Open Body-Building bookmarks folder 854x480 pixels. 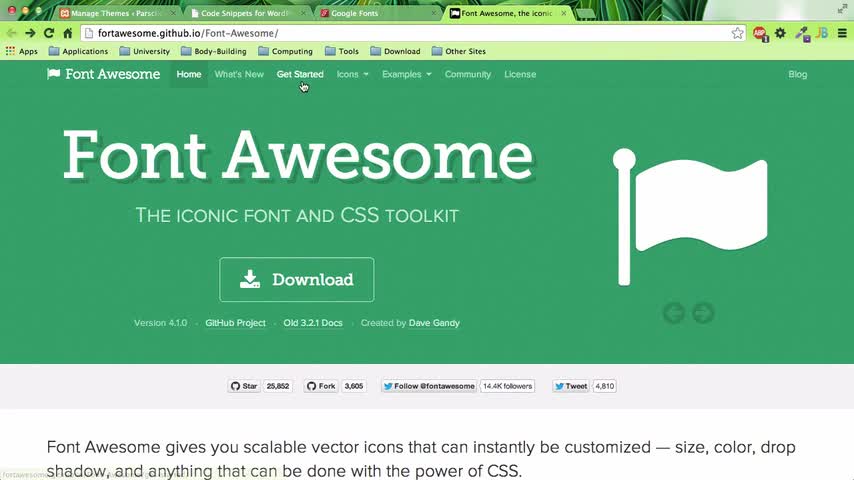214,51
